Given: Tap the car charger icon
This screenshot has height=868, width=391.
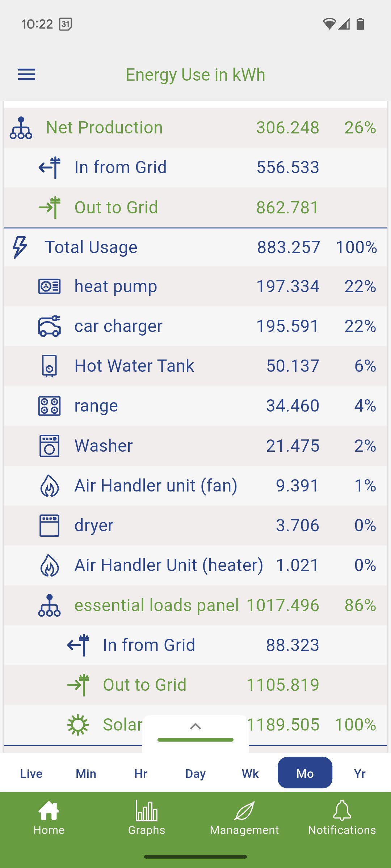Looking at the screenshot, I should [50, 326].
